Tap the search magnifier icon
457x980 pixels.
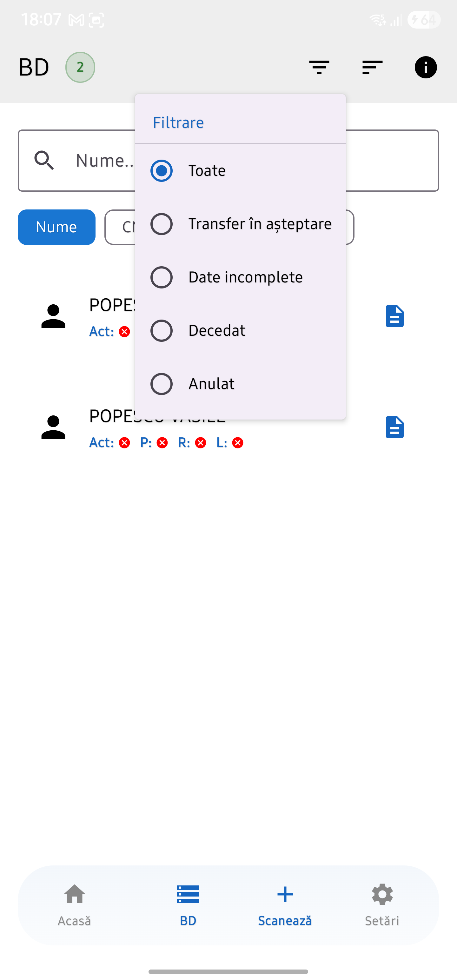tap(44, 160)
